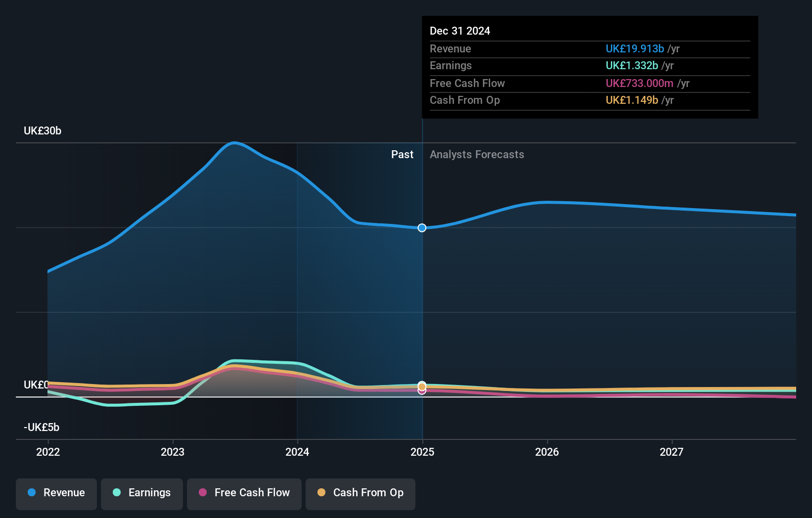Click the 'Free Cash Flow' tooltip row label
This screenshot has width=812, height=518.
[x=467, y=84]
